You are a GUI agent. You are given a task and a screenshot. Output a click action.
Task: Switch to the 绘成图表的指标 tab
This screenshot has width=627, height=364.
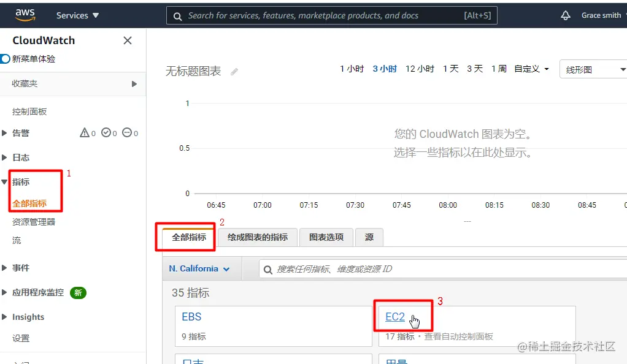(258, 237)
